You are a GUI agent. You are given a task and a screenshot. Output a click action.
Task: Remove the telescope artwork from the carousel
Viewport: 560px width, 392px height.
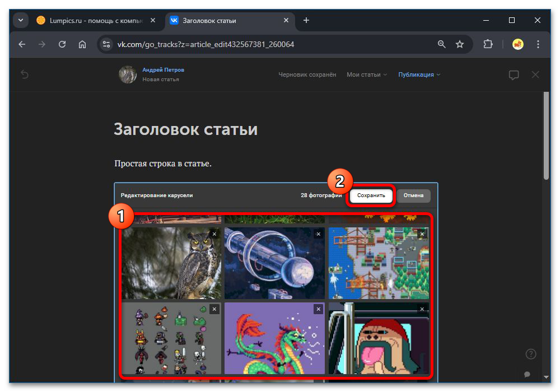coord(318,234)
